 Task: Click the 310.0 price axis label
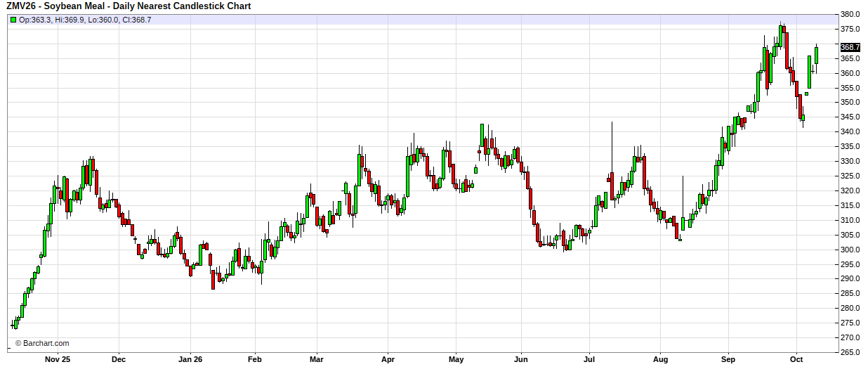[x=850, y=220]
